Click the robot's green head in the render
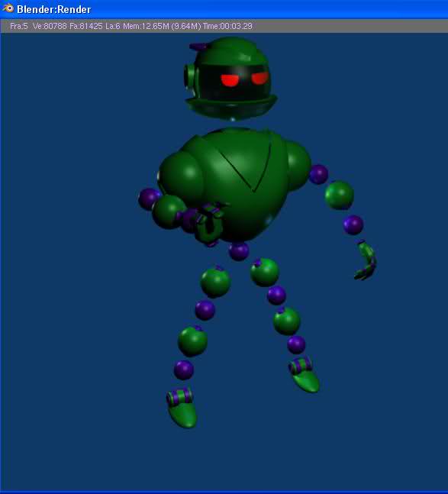The image size is (448, 494). coord(230,78)
